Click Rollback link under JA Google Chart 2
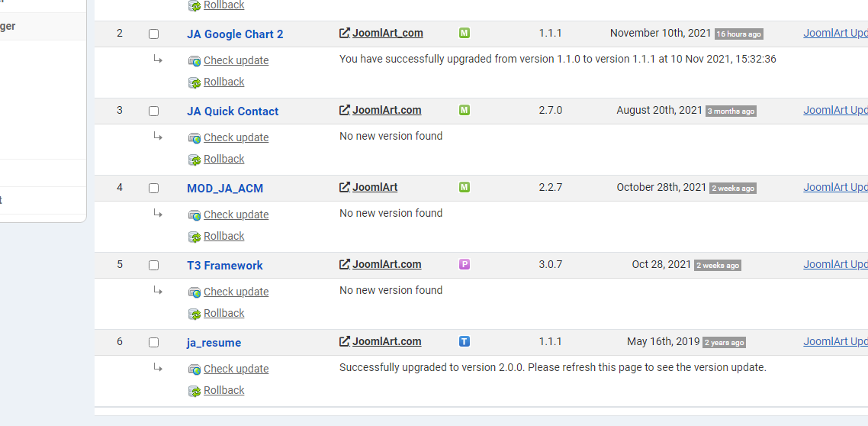The image size is (868, 426). [223, 82]
